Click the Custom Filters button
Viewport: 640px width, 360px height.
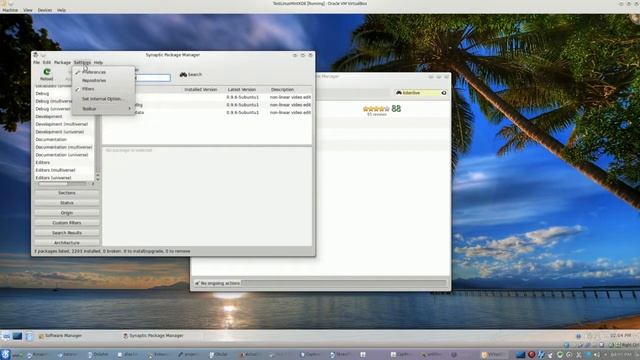tap(67, 223)
